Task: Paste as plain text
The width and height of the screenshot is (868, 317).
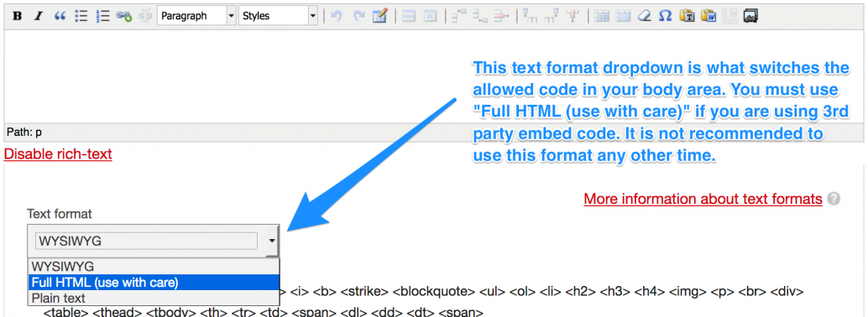Action: (687, 16)
